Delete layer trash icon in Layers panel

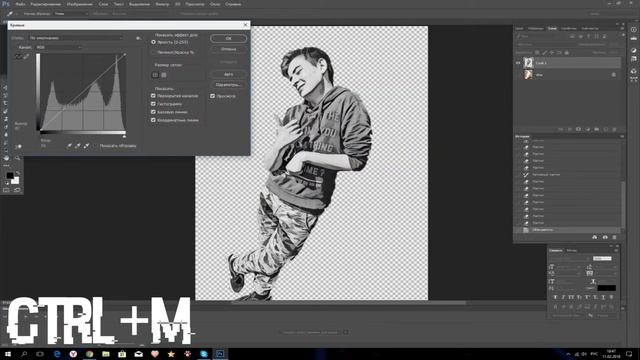point(614,129)
